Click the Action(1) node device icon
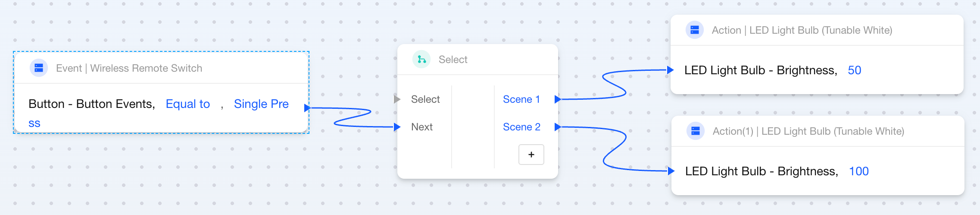This screenshot has height=215, width=980. [x=696, y=131]
